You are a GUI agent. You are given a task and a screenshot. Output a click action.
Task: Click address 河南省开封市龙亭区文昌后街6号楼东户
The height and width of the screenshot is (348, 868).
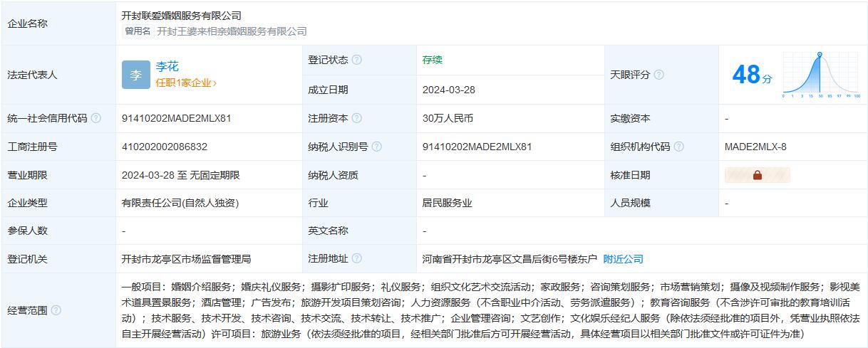(510, 259)
